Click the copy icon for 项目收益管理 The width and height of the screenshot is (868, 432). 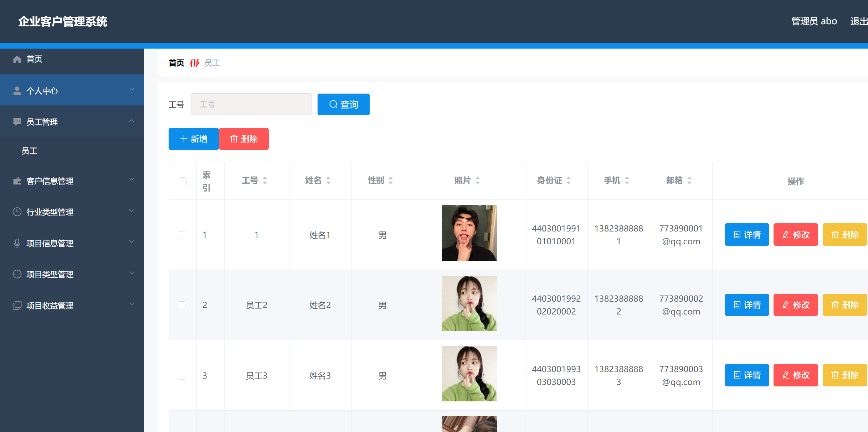tap(17, 306)
